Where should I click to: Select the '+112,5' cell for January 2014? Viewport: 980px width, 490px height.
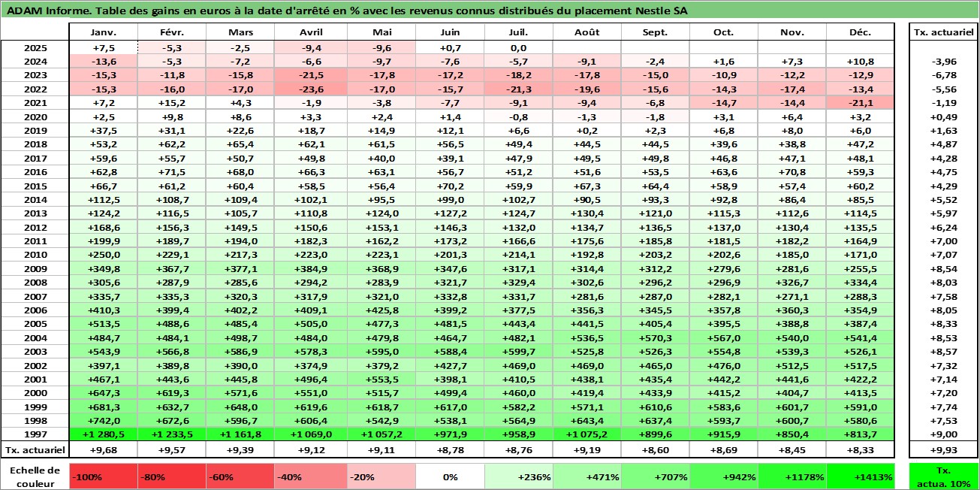tap(103, 199)
